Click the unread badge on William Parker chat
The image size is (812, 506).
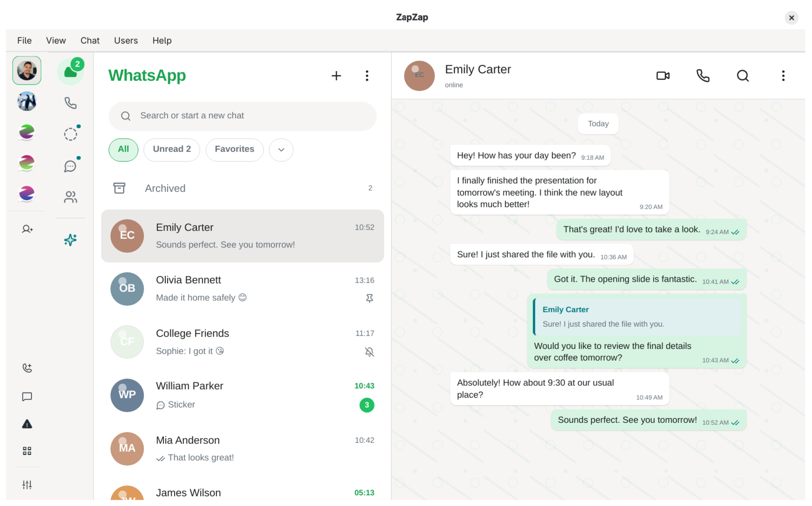point(367,405)
